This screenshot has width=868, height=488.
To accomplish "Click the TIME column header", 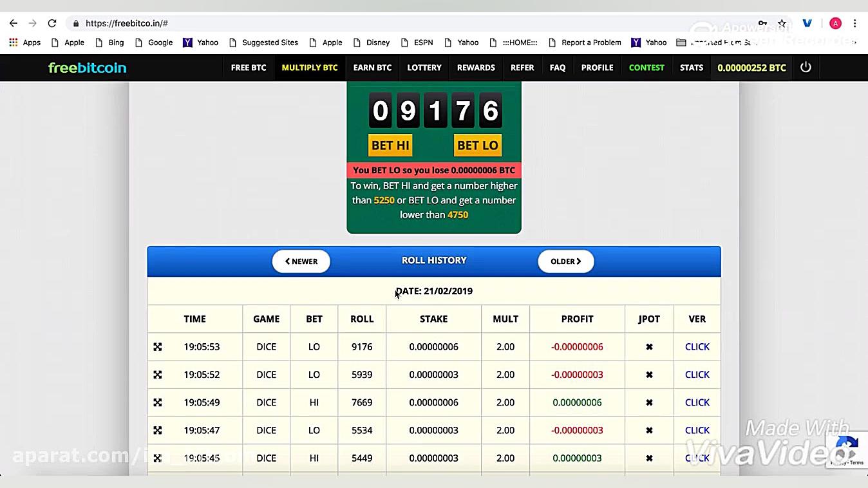I will pos(194,319).
